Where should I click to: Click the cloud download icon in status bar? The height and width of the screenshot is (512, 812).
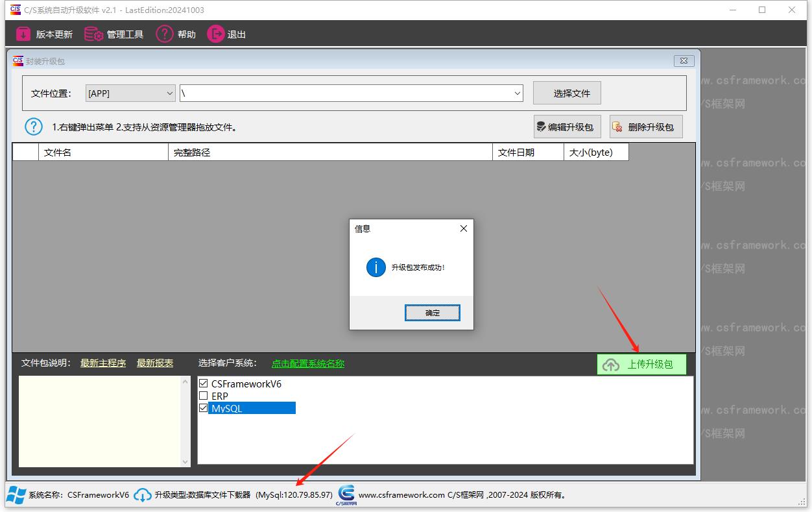point(143,495)
